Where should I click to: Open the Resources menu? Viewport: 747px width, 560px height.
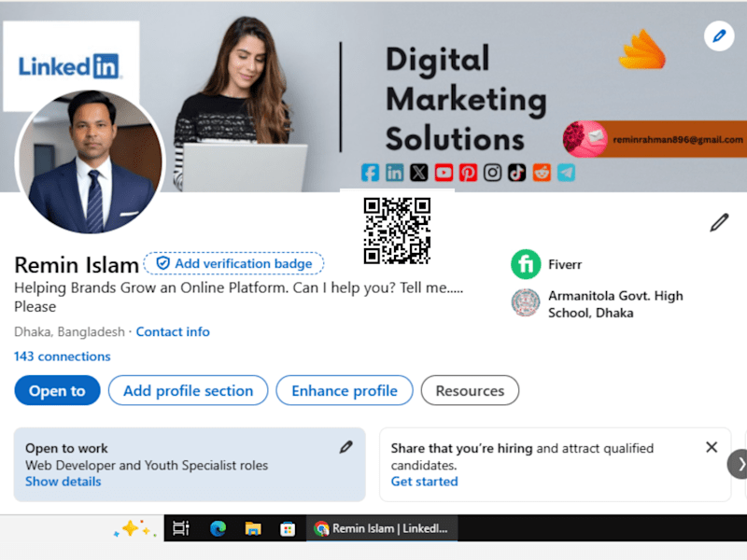tap(470, 390)
